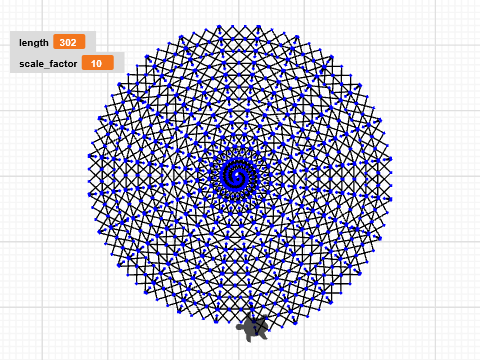Click the topmost tip of the spirograph pattern
Viewport: 480px width, 360px height.
[x=239, y=26]
